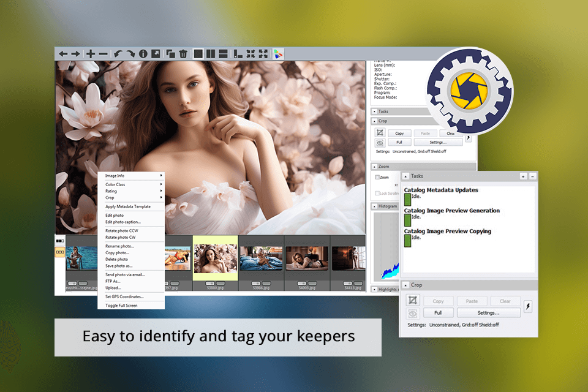Image resolution: width=588 pixels, height=392 pixels.
Task: Open Rating submenu
Action: tap(131, 191)
